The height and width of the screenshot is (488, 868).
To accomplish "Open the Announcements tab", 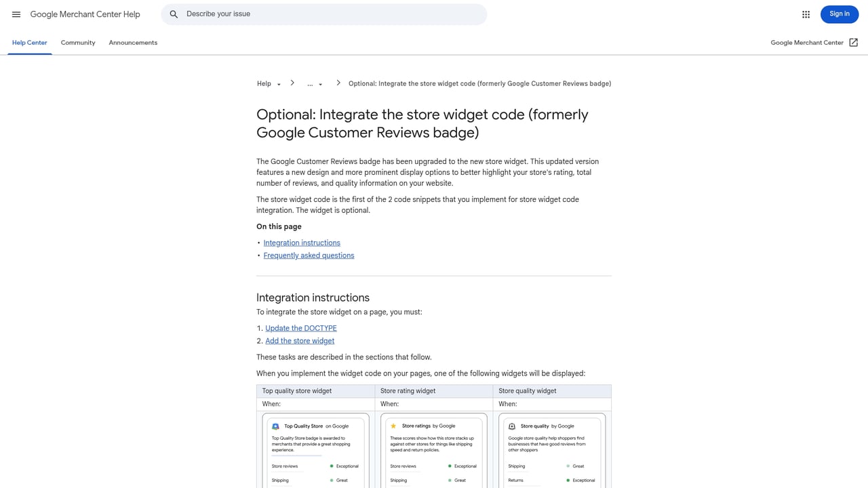I will coord(133,42).
